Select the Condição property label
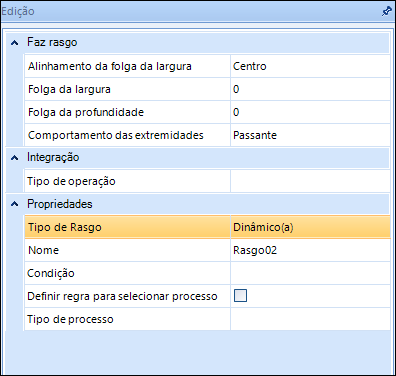This screenshot has width=396, height=376. (51, 273)
